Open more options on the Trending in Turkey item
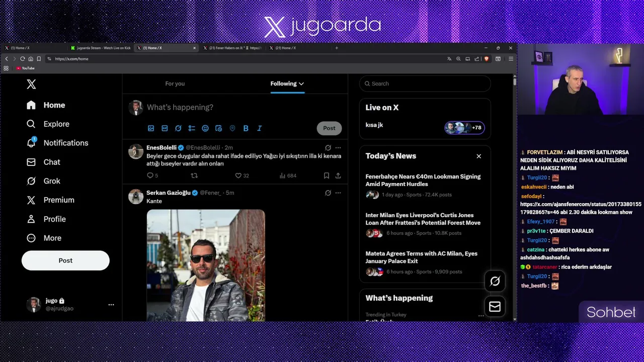644x362 pixels. [481, 316]
